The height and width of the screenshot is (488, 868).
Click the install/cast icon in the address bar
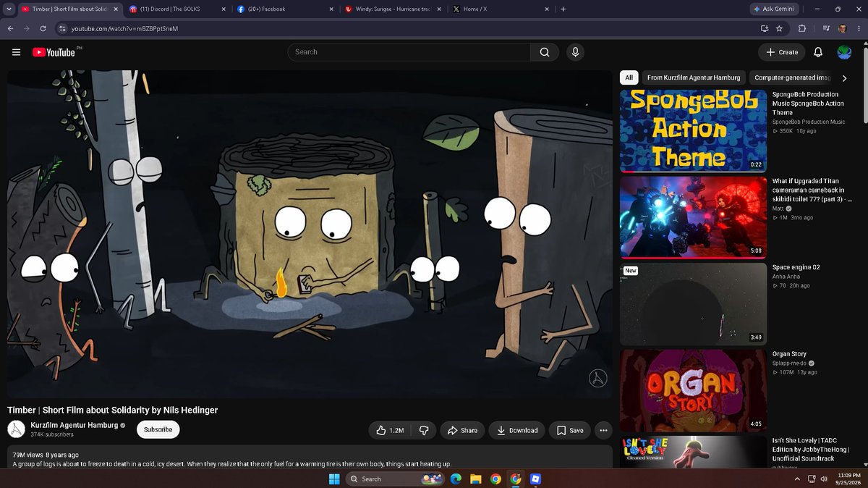[765, 28]
